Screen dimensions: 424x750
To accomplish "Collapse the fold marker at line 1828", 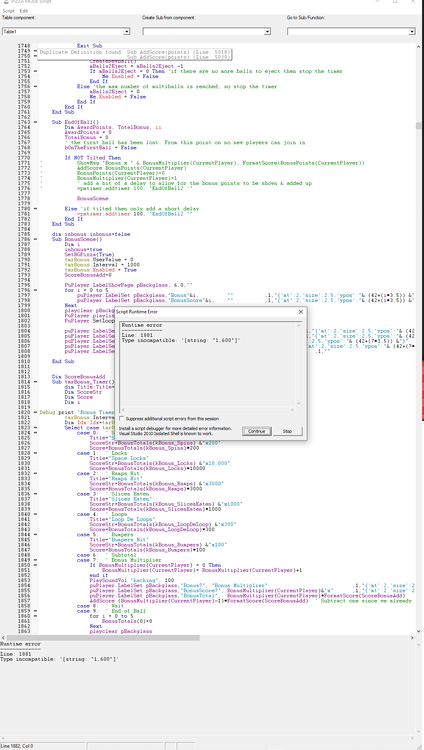I will [x=35, y=452].
